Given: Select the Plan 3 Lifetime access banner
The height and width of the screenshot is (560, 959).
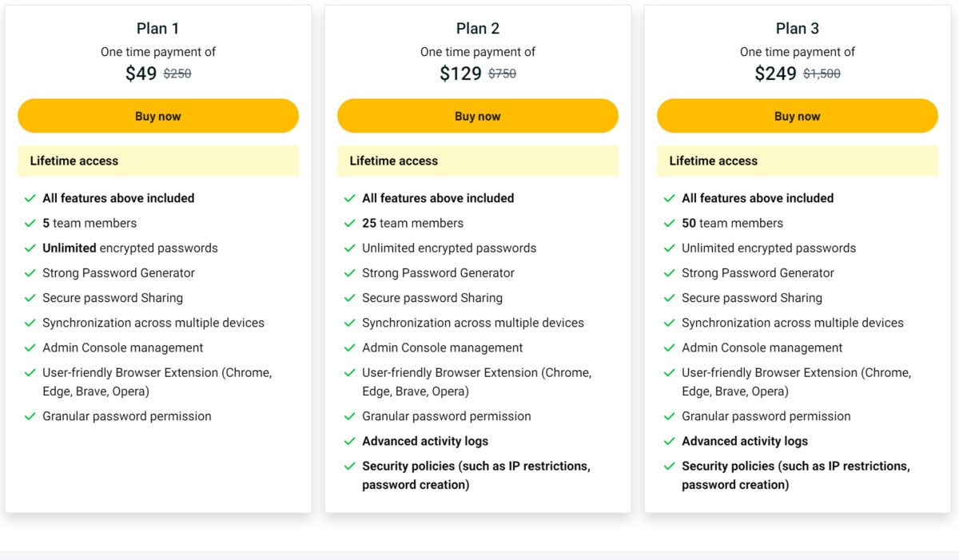Looking at the screenshot, I should (x=798, y=161).
